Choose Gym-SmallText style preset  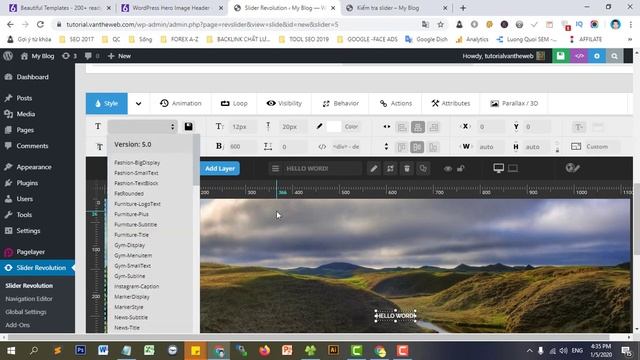[133, 266]
